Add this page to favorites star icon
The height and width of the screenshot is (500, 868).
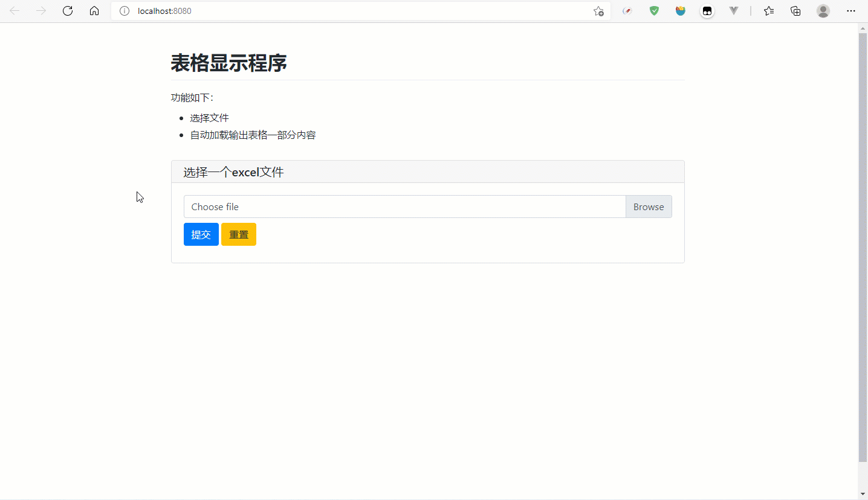point(598,11)
